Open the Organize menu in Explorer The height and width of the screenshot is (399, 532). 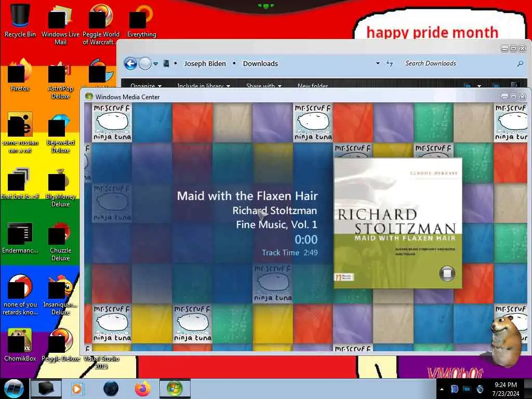[x=145, y=86]
